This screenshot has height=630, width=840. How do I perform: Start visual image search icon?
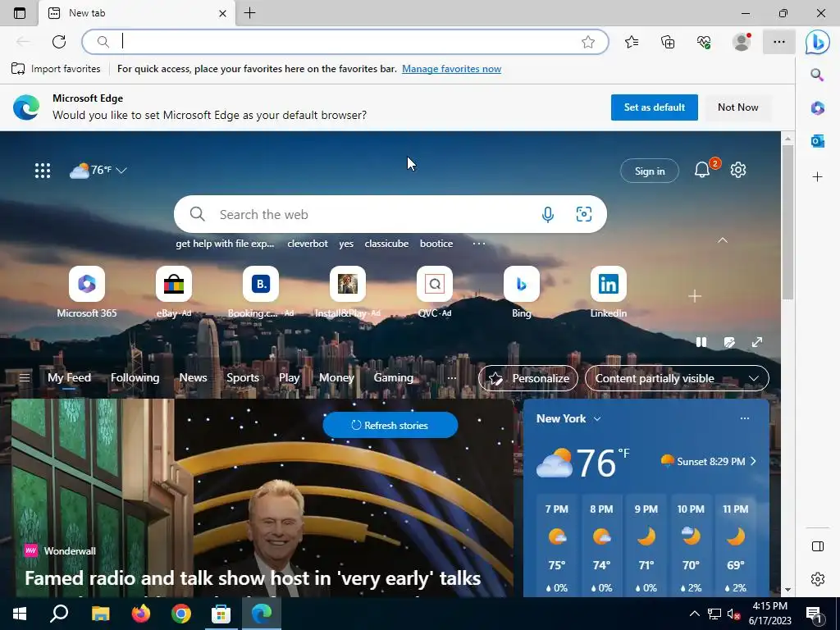point(584,214)
